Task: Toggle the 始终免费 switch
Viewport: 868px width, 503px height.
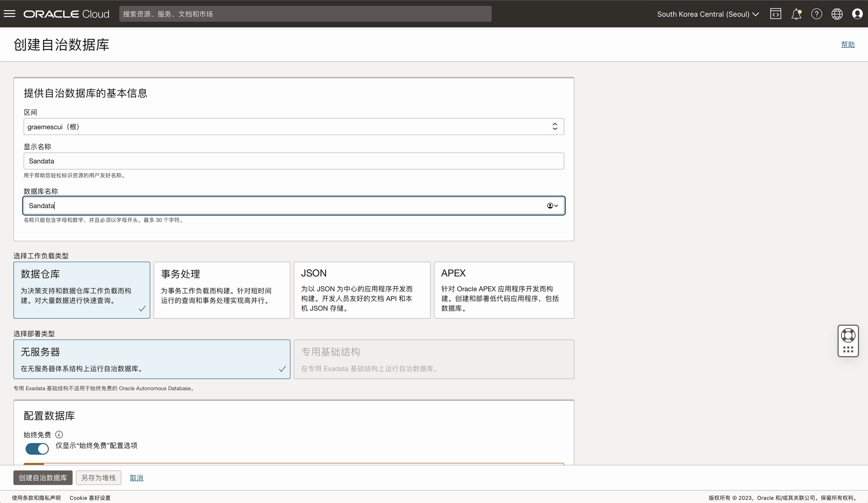Action: tap(37, 449)
